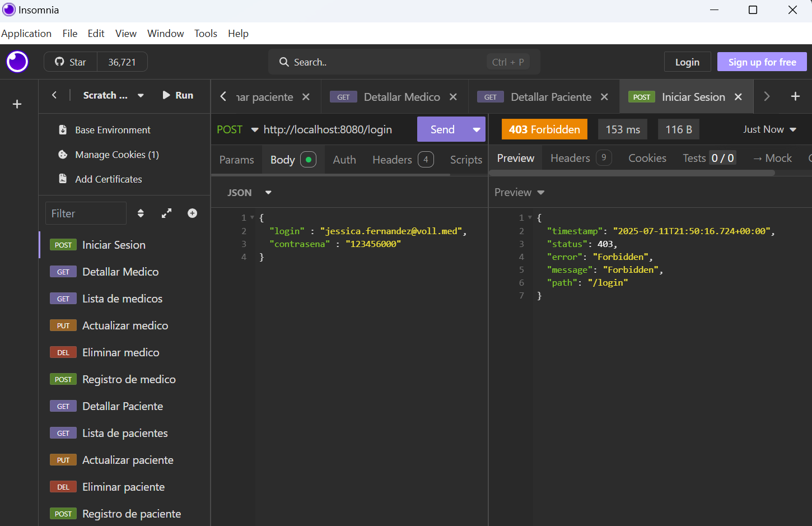Viewport: 812px width, 526px height.
Task: Move request tabs right with chevron
Action: click(767, 96)
